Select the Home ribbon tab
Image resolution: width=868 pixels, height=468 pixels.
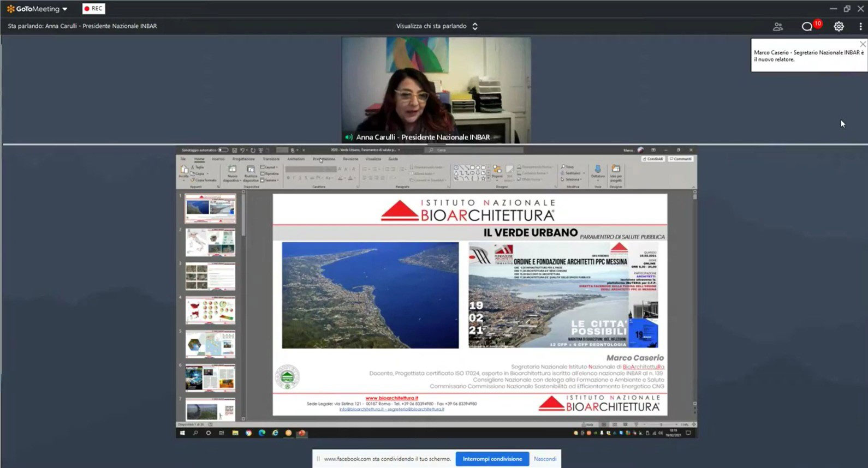(199, 159)
